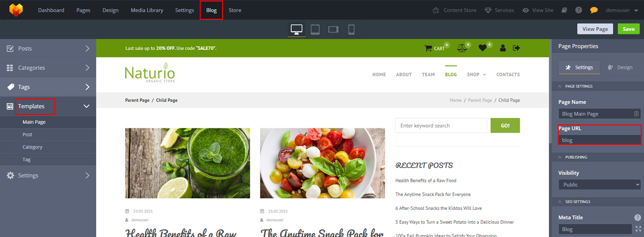Viewport: 644px width, 237px height.
Task: Click the green Save button
Action: point(628,29)
